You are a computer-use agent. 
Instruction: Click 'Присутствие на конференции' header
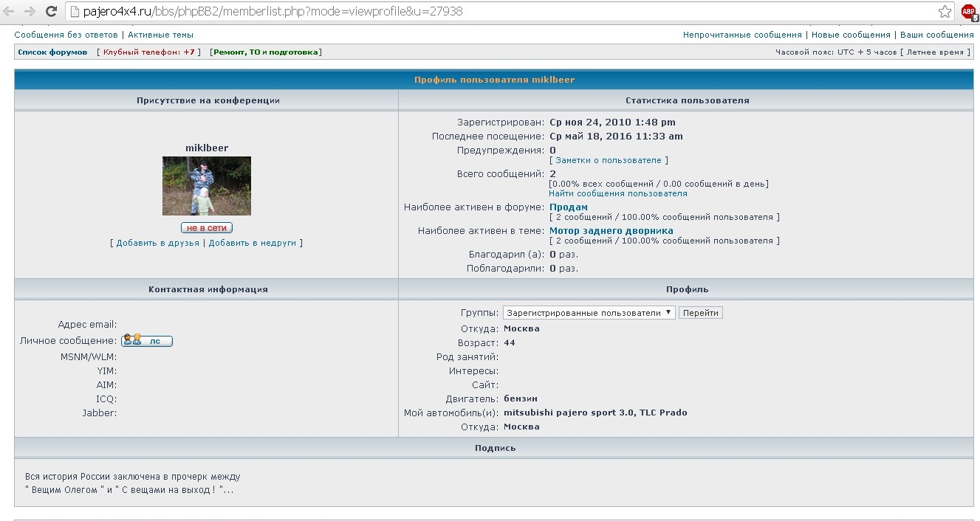tap(208, 100)
